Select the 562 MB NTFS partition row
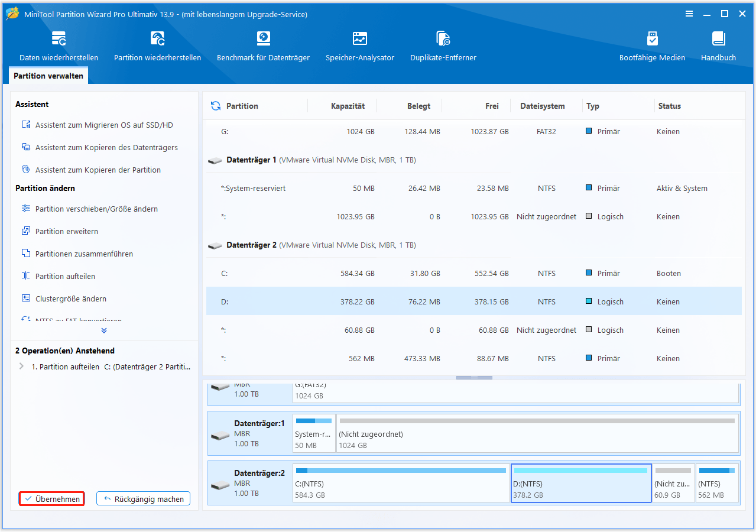 474,359
